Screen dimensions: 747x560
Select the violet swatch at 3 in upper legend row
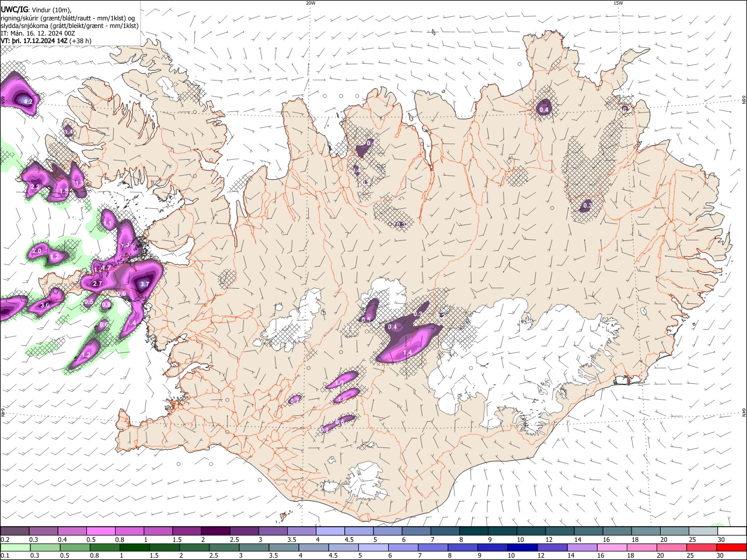click(x=272, y=531)
